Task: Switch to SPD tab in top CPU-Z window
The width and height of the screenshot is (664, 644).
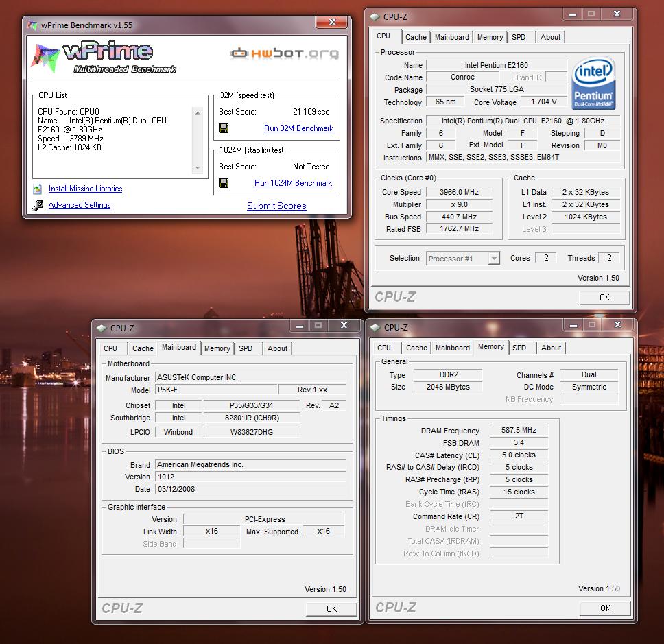Action: tap(519, 37)
